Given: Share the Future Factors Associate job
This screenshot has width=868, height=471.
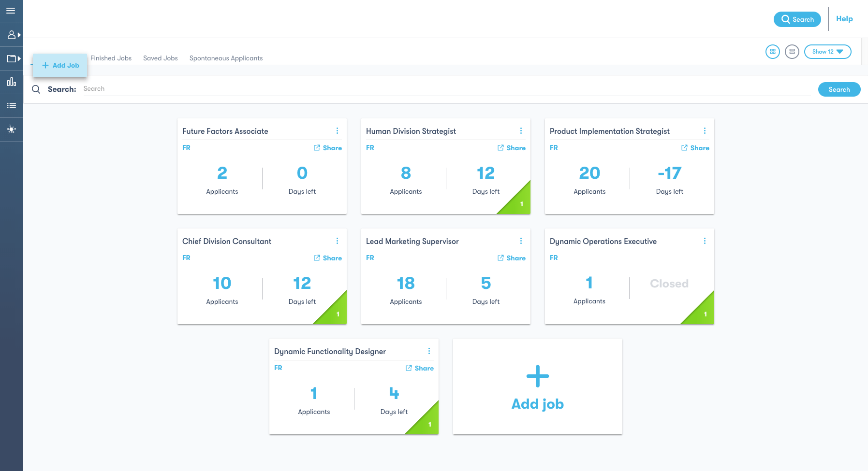Looking at the screenshot, I should [x=328, y=148].
